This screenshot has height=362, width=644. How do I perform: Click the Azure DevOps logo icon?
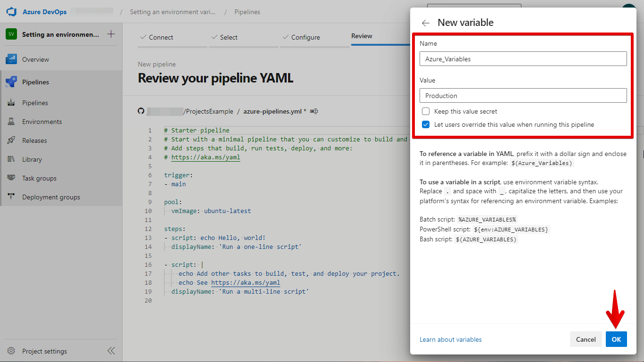click(x=11, y=12)
